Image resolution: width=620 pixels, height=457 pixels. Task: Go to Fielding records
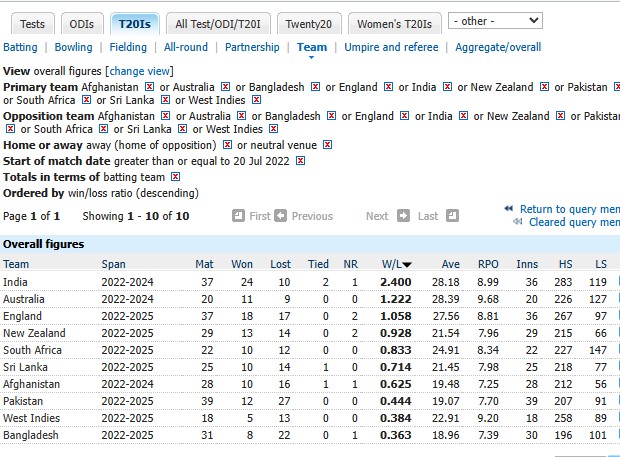(x=128, y=47)
